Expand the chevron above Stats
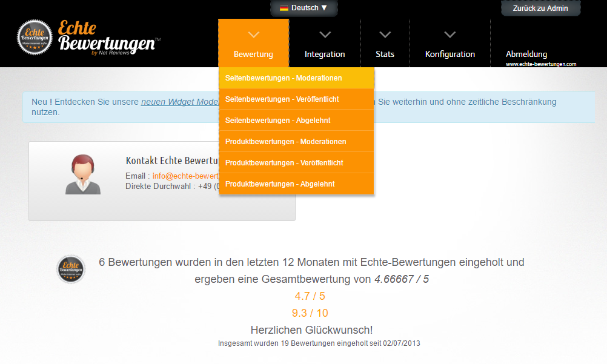 tap(385, 35)
